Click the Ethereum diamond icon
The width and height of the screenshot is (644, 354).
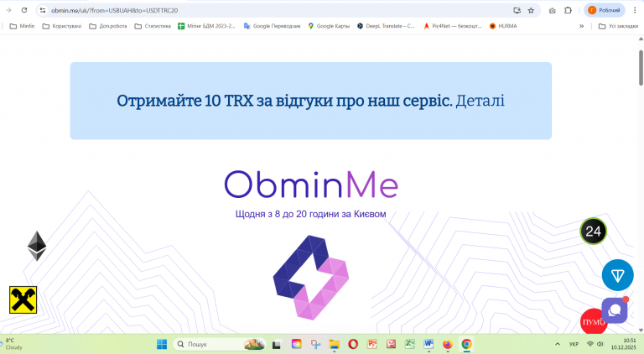[37, 246]
